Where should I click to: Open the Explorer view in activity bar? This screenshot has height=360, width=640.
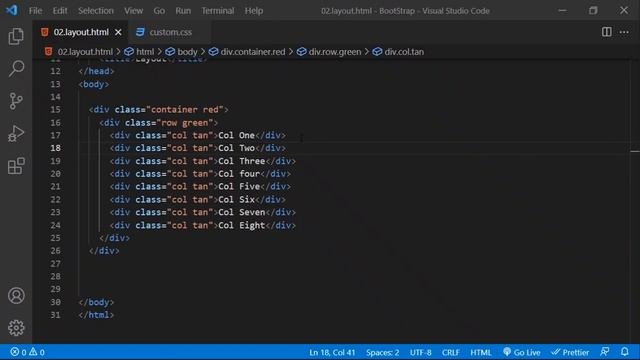[x=16, y=36]
